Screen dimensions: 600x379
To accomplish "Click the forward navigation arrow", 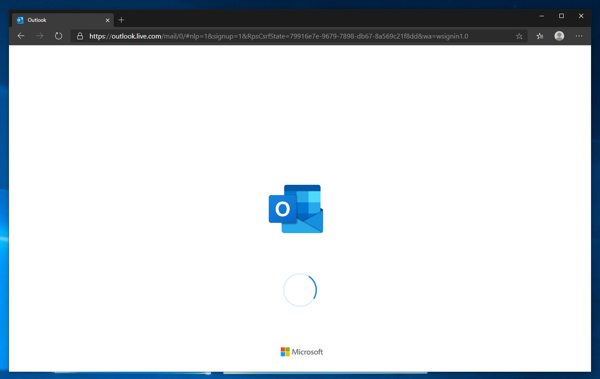I will (40, 36).
